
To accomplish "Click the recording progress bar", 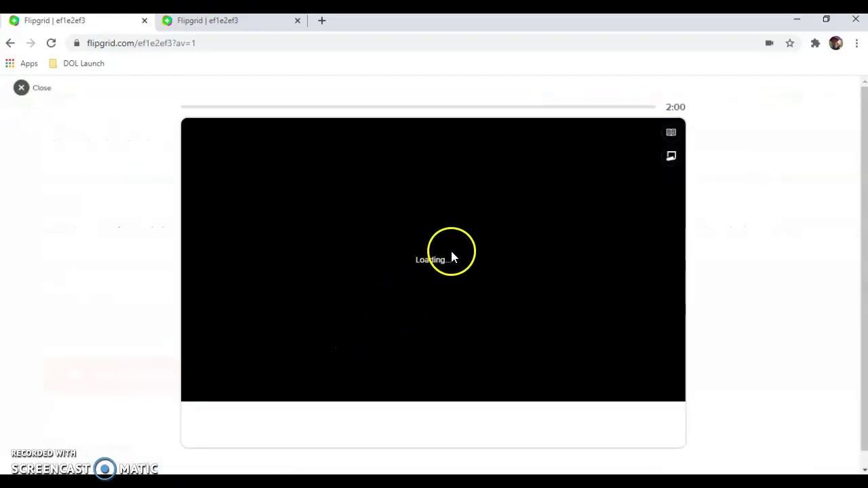I will pyautogui.click(x=418, y=106).
